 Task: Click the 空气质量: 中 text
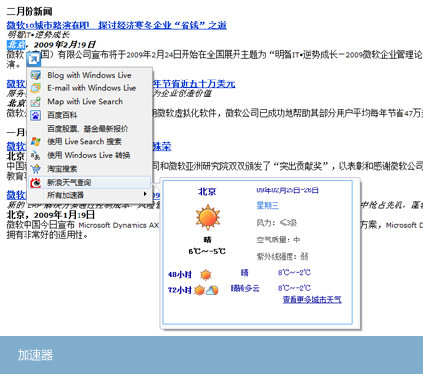278,240
